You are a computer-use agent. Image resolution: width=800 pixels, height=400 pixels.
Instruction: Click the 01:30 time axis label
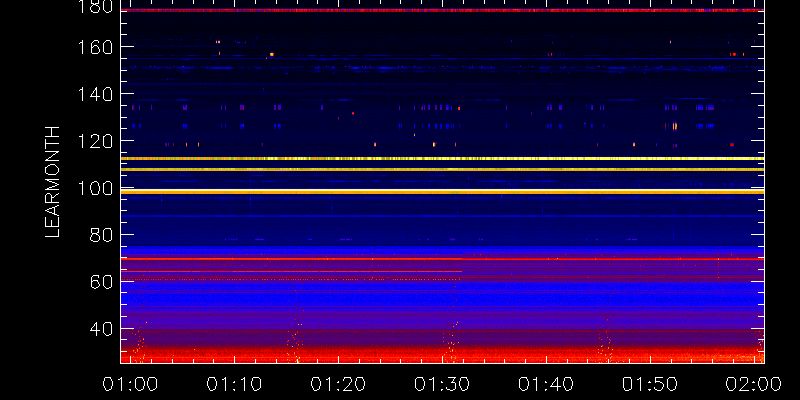click(442, 384)
